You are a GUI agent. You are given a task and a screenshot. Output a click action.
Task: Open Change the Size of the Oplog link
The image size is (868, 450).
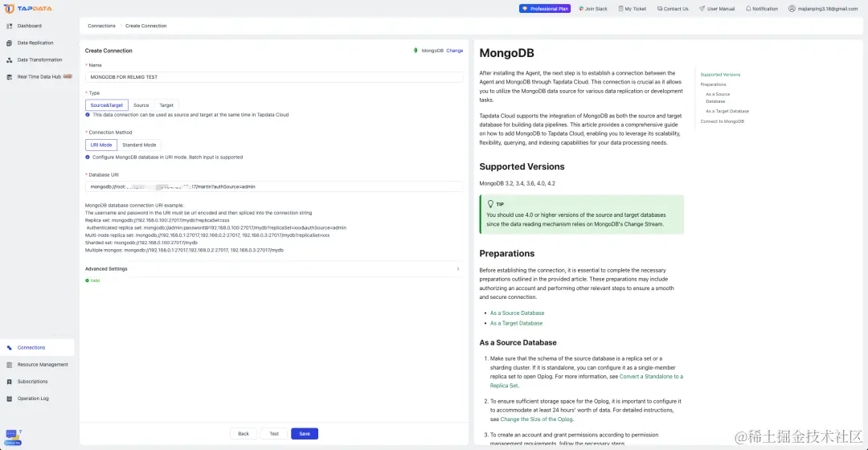tap(536, 419)
